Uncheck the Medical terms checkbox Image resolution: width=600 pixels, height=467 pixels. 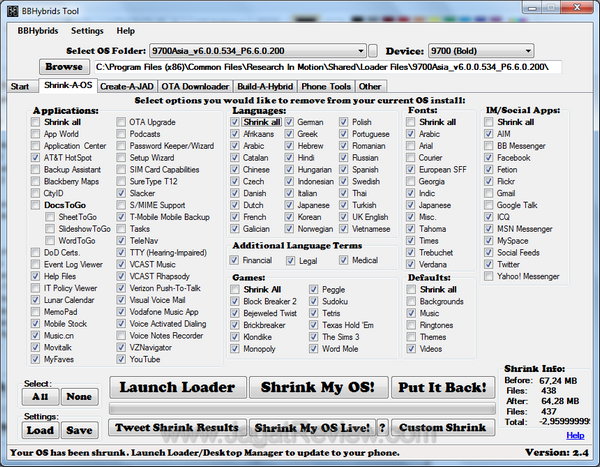(x=344, y=260)
